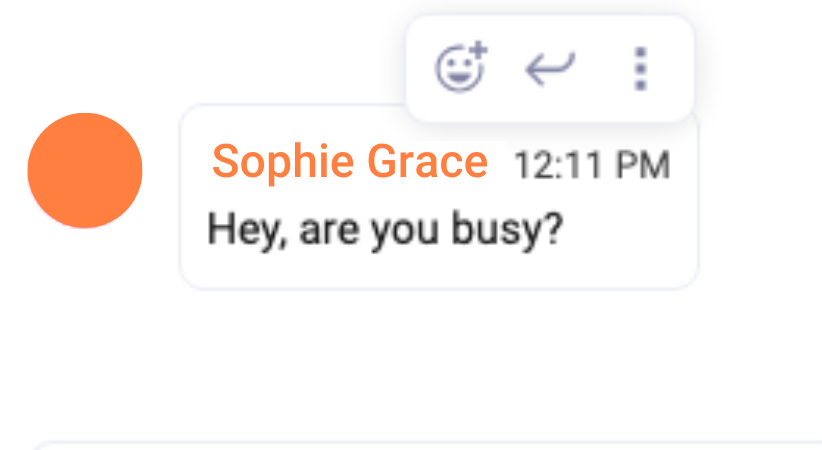Open message actions via vertical ellipsis

click(x=641, y=69)
